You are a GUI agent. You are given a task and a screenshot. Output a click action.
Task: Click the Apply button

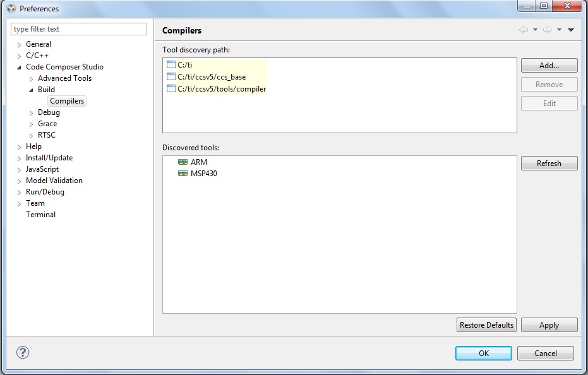(x=549, y=324)
